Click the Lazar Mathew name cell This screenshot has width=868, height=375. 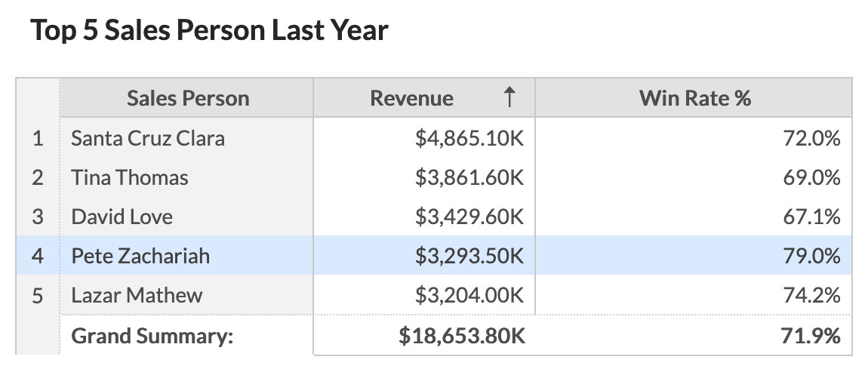[x=137, y=295]
